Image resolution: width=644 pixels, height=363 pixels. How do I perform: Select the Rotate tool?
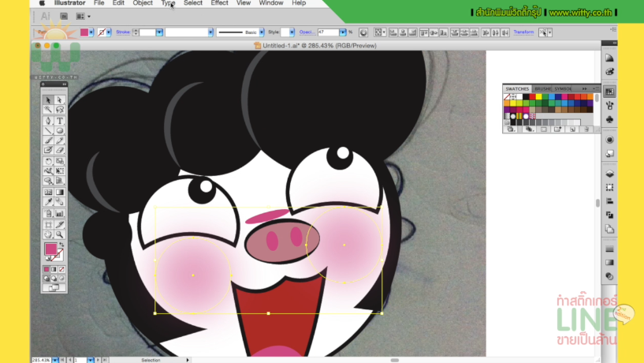(x=48, y=161)
